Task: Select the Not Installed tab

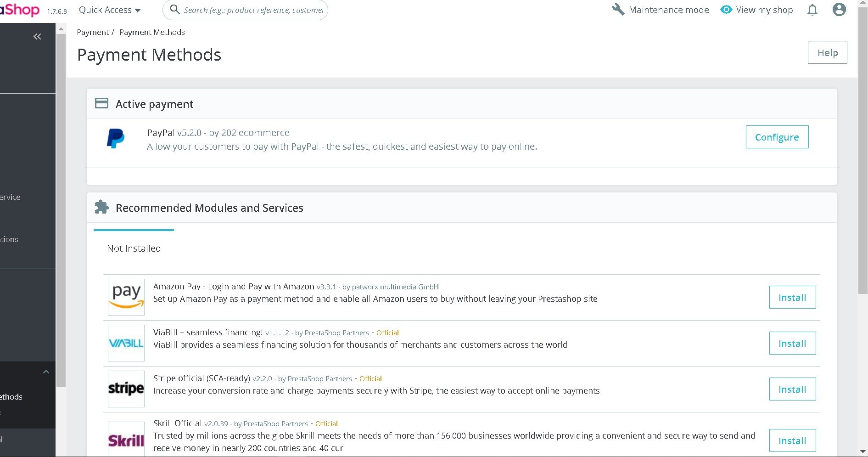Action: click(134, 248)
